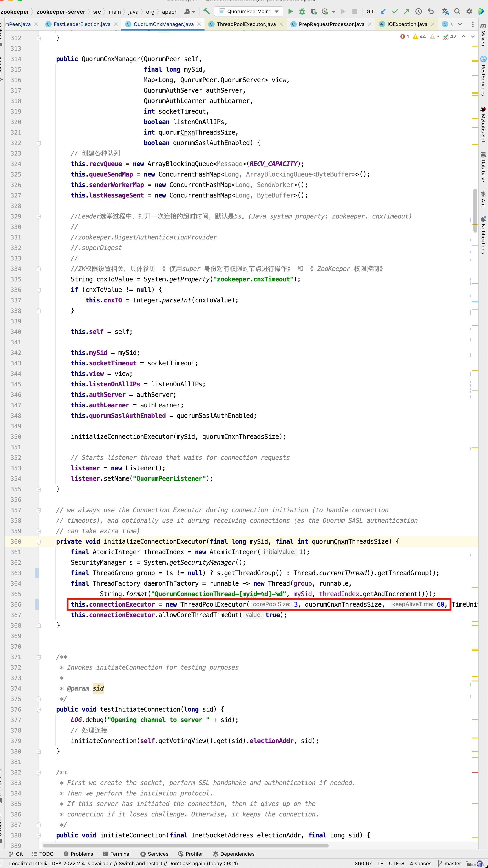Click the IDEA update notification in status bar
The height and width of the screenshot is (868, 488).
[x=123, y=863]
